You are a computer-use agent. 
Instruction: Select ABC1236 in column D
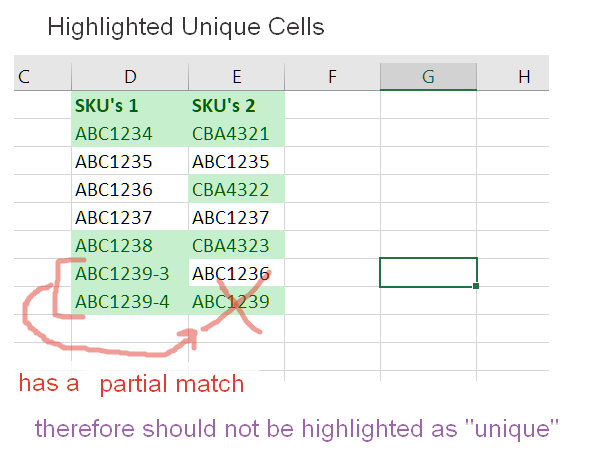[x=130, y=189]
